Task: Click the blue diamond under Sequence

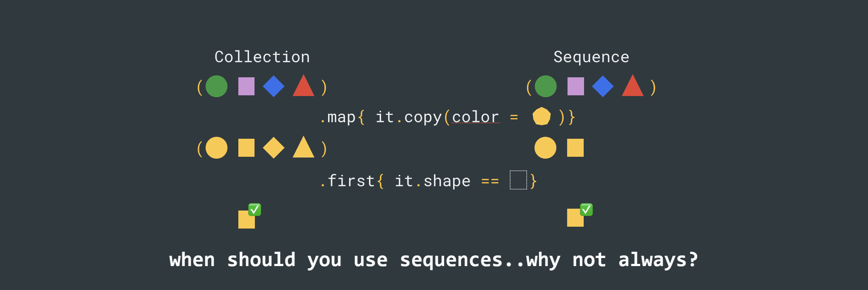Action: tap(602, 86)
